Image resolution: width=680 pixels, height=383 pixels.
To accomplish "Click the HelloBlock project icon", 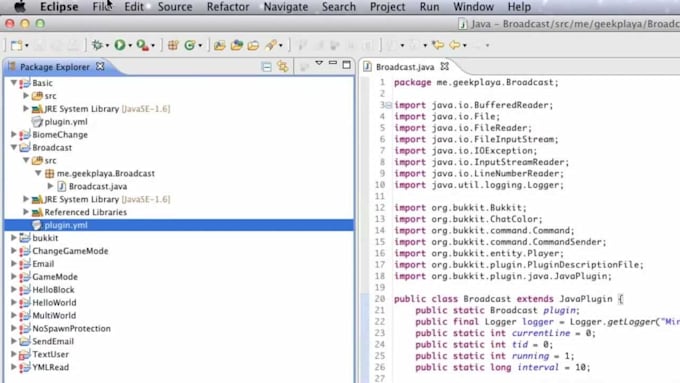I will coord(25,290).
